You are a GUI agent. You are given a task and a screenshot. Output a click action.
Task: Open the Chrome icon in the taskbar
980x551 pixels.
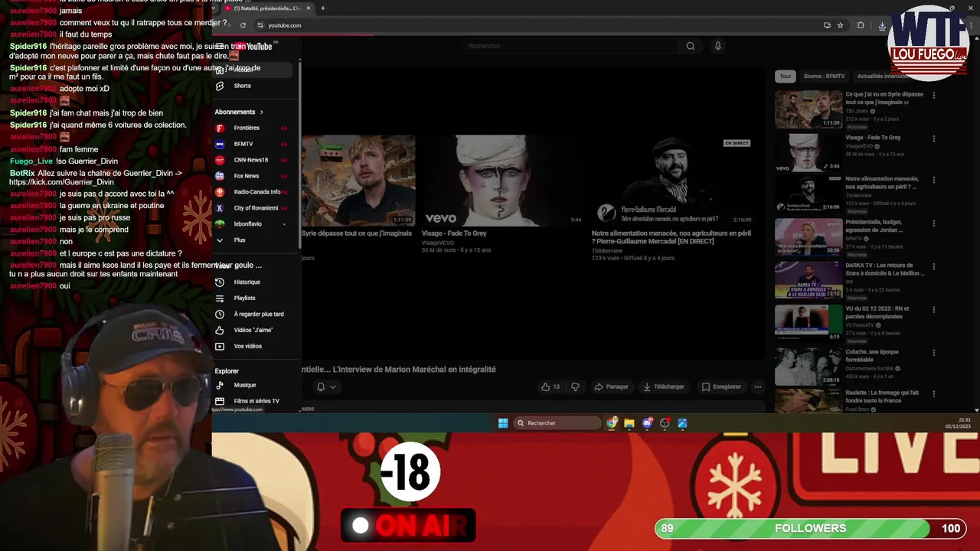pyautogui.click(x=612, y=423)
